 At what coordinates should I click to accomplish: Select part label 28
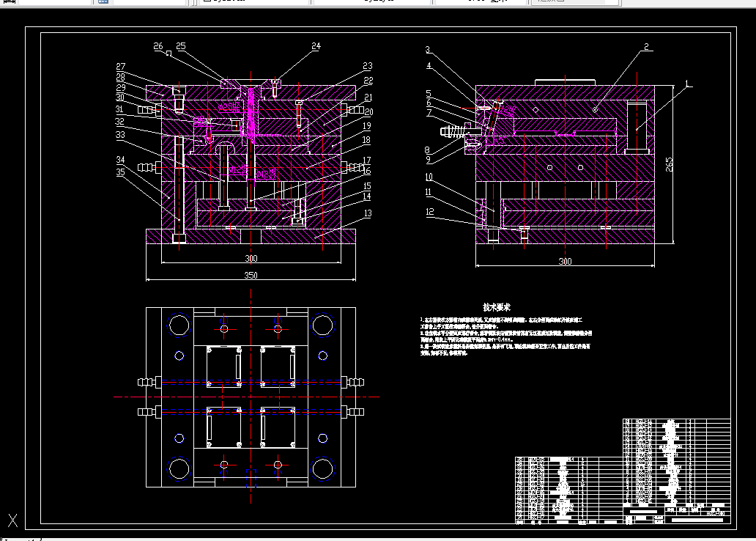click(x=121, y=76)
